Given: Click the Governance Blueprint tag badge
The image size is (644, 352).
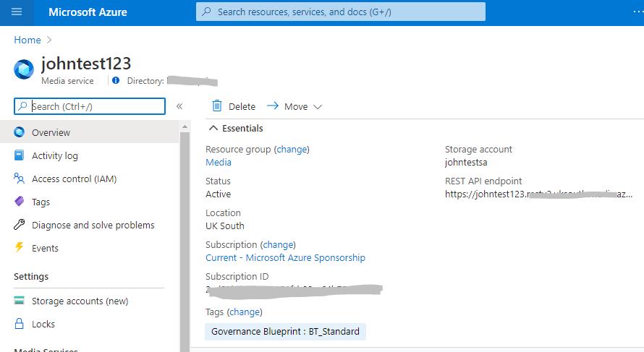Looking at the screenshot, I should pos(285,331).
